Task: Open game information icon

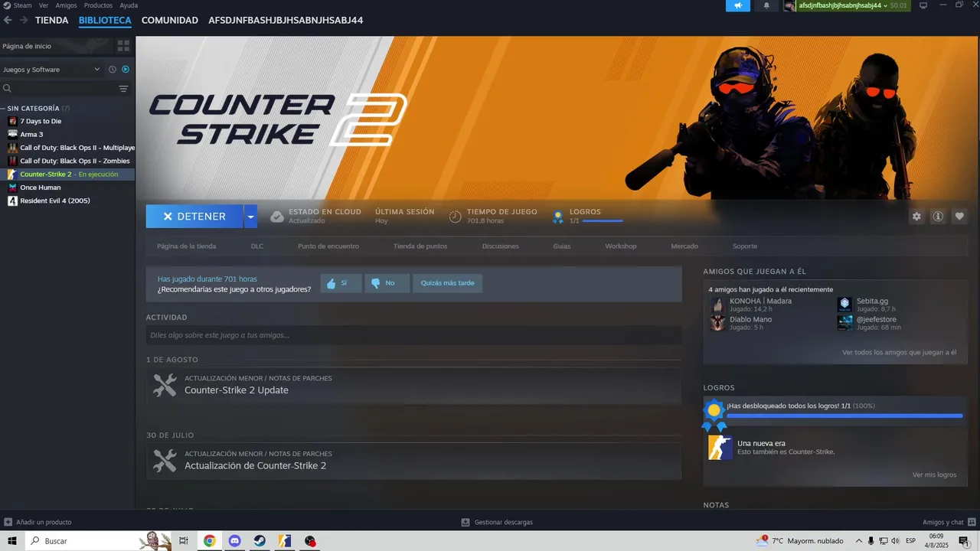Action: (938, 217)
